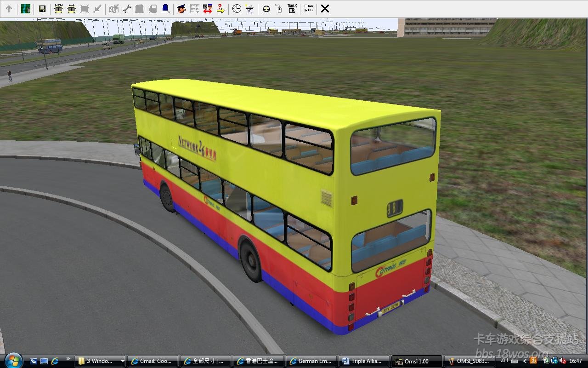Click the keyboard icon on the language bar

coord(514,361)
